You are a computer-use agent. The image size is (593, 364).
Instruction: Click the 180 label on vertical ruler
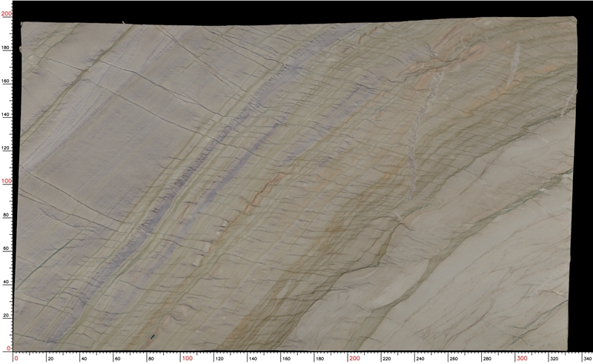[6, 48]
